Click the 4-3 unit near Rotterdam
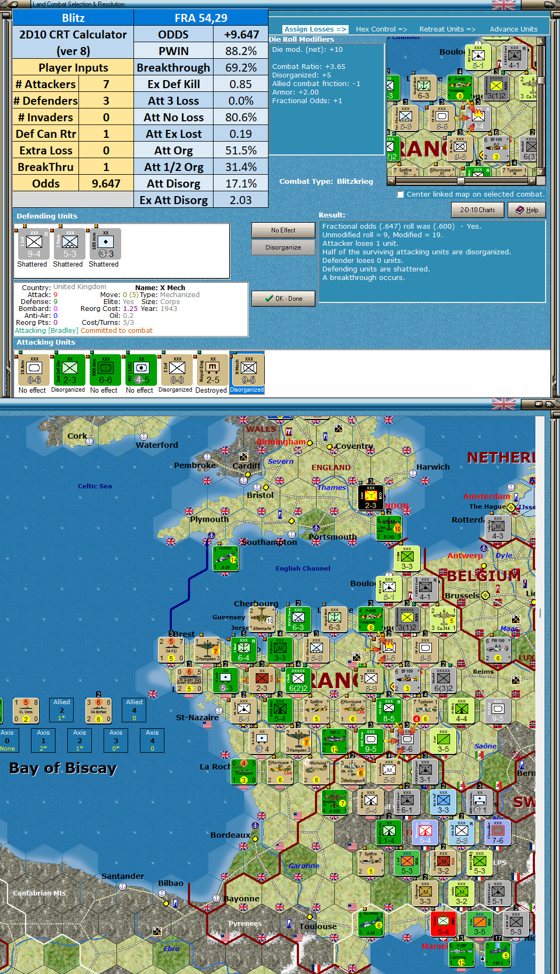Viewport: 560px width, 974px height. (x=498, y=528)
